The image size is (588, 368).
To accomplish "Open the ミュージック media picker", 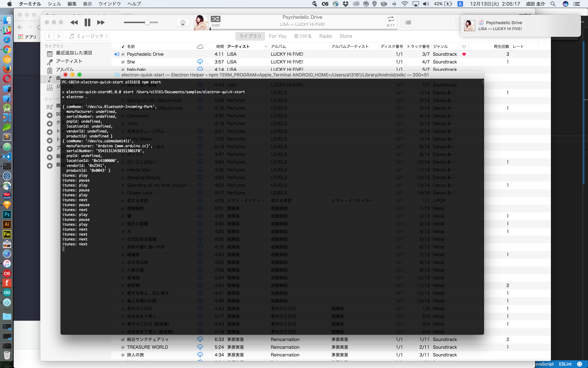I will [x=88, y=36].
